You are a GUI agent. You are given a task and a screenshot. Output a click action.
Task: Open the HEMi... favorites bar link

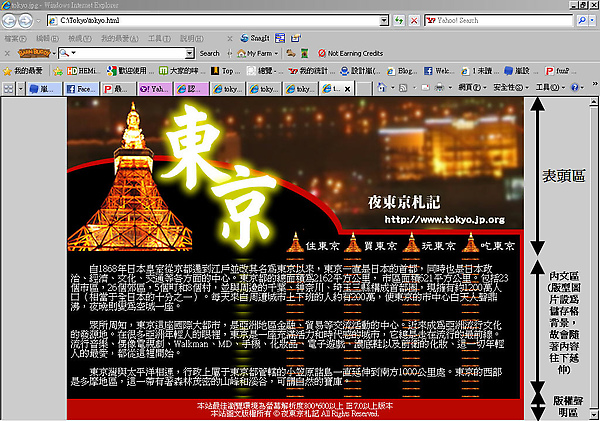pyautogui.click(x=83, y=71)
